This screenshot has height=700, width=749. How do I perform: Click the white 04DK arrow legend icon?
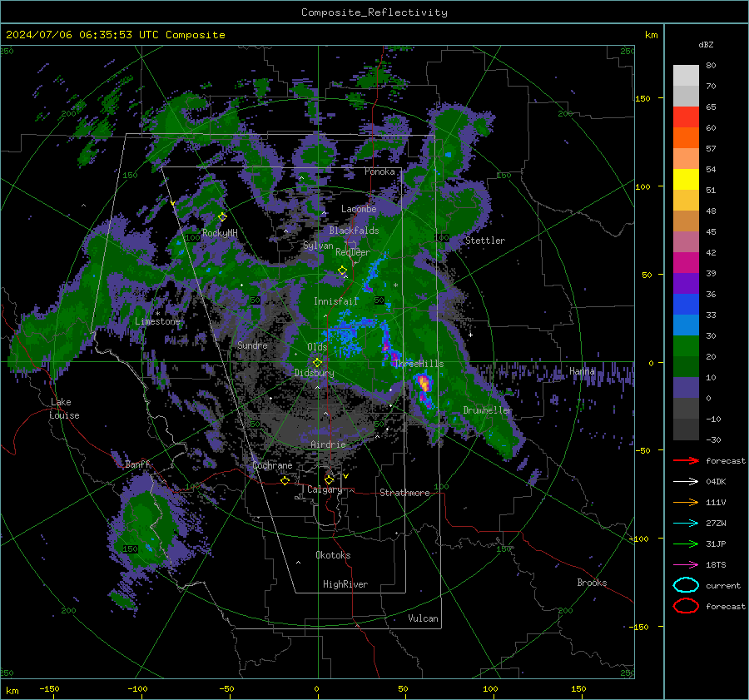(686, 481)
